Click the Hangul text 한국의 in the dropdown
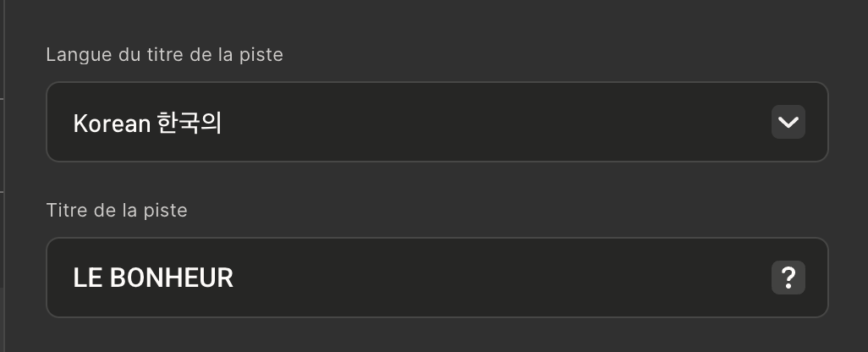 (190, 123)
